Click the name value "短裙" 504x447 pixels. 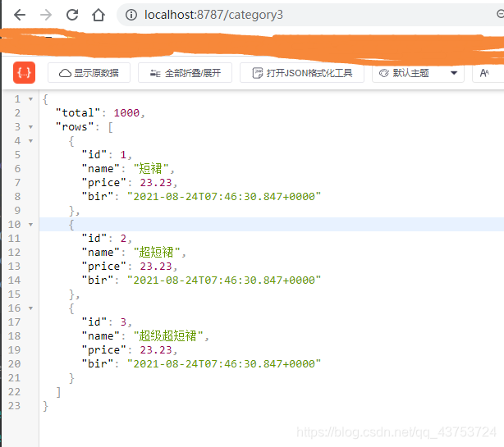point(151,169)
